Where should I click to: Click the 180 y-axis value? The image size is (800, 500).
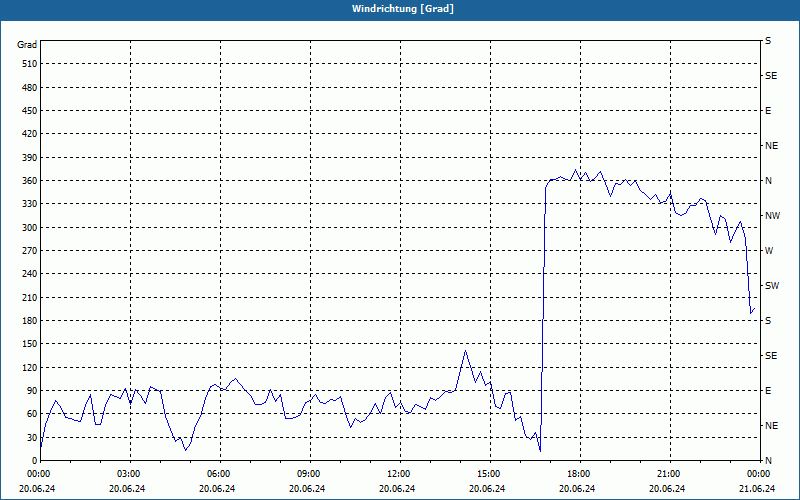[30, 321]
